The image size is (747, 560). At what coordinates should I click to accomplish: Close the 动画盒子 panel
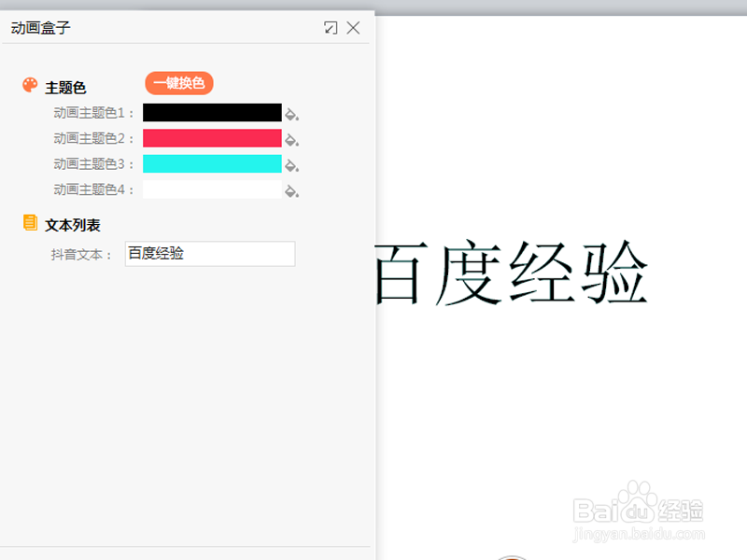[353, 28]
